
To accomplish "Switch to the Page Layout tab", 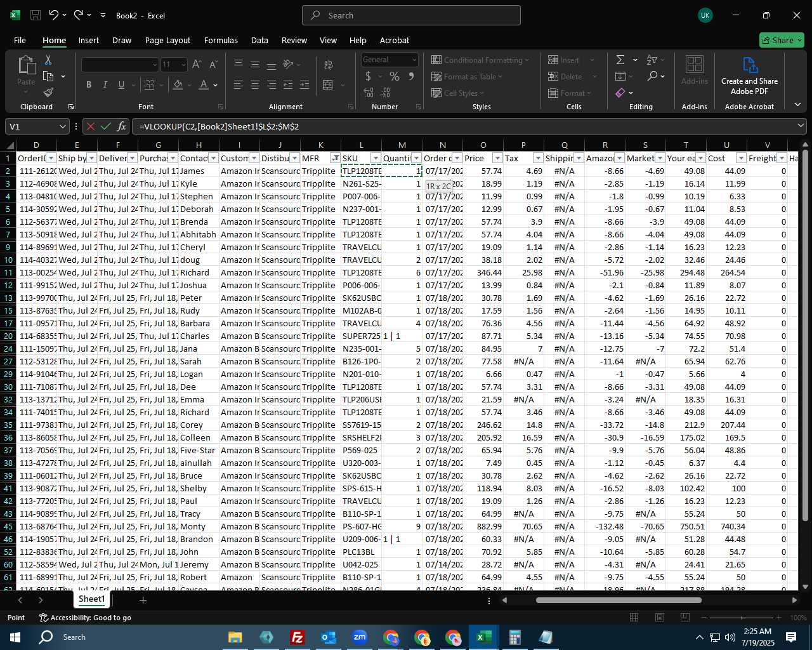I will pyautogui.click(x=167, y=40).
